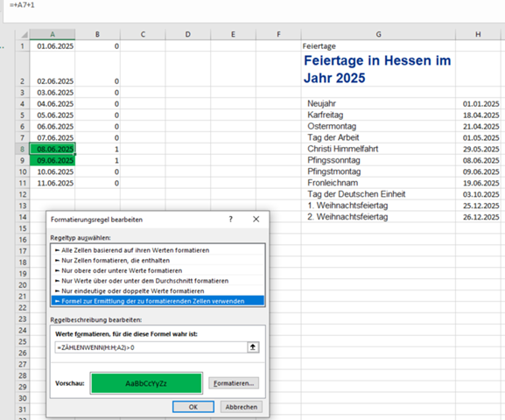This screenshot has width=505, height=420.
Task: Select row 8 header
Action: tap(23, 149)
